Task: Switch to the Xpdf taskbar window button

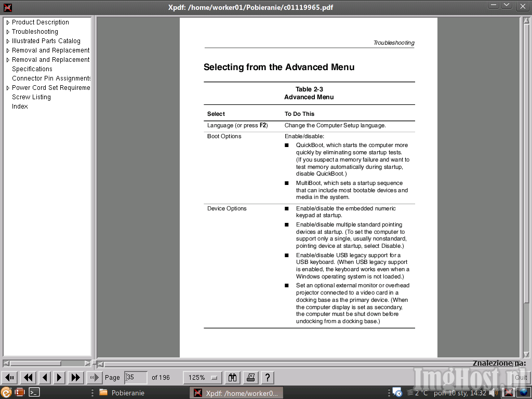Action: [x=236, y=393]
